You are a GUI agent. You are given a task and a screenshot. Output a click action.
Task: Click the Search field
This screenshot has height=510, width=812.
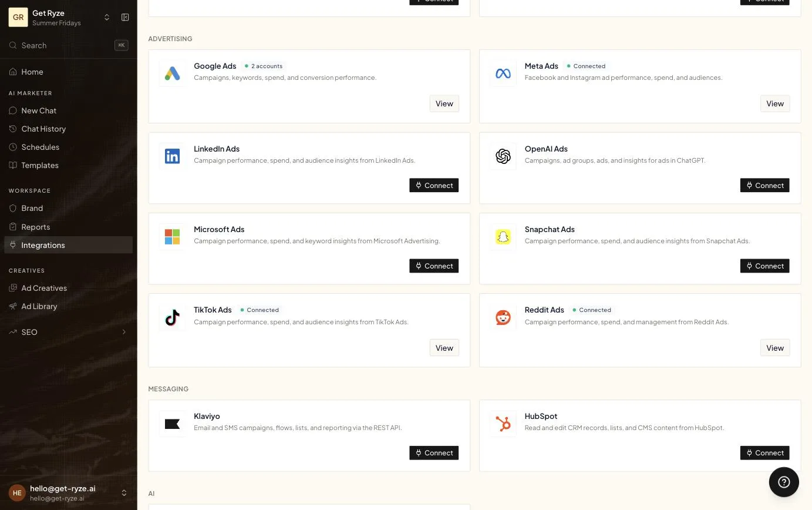click(x=68, y=45)
